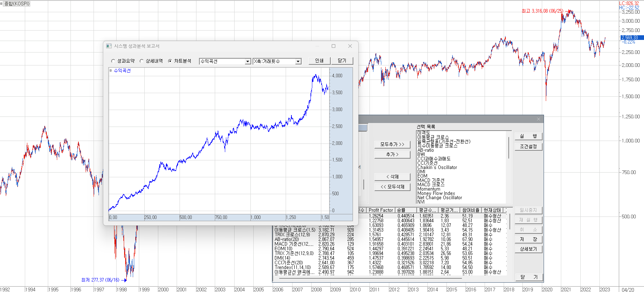
Task: Select the 차트분석 radio button
Action: click(x=170, y=61)
